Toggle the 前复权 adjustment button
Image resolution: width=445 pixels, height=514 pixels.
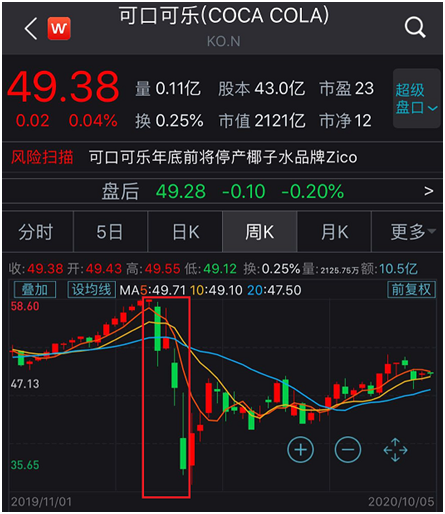(412, 289)
